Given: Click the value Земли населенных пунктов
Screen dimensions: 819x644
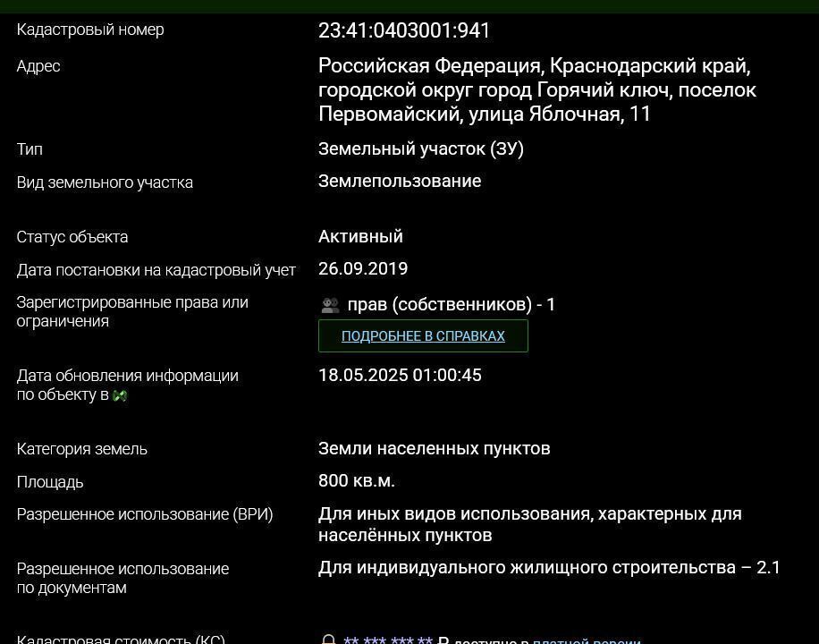Looking at the screenshot, I should [x=434, y=448].
